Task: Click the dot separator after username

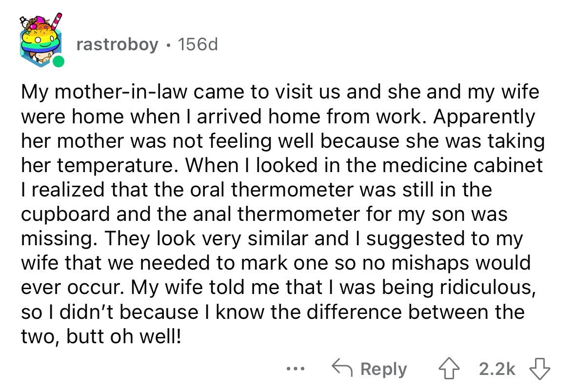Action: [x=168, y=46]
